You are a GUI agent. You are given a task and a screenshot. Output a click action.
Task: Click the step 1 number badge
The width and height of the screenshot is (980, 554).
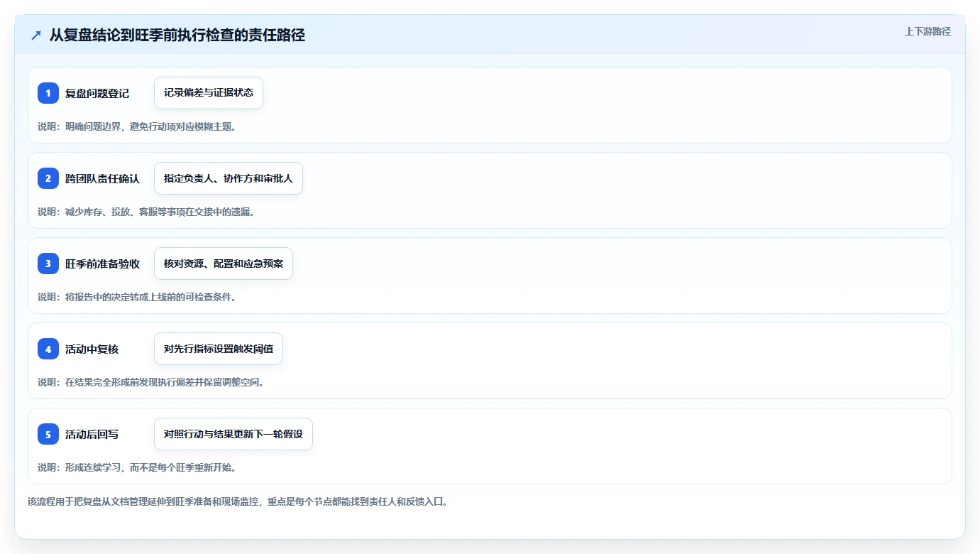(48, 93)
